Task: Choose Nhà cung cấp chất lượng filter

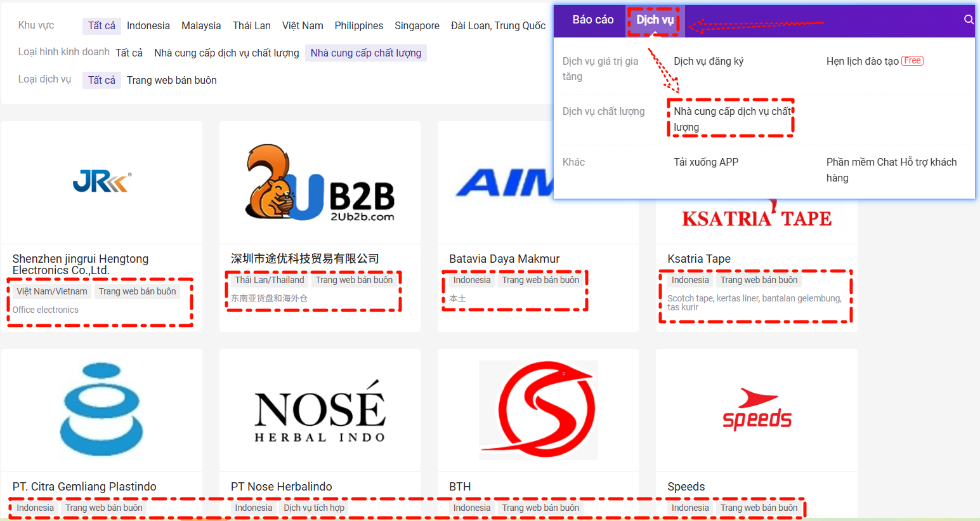Action: [x=365, y=53]
